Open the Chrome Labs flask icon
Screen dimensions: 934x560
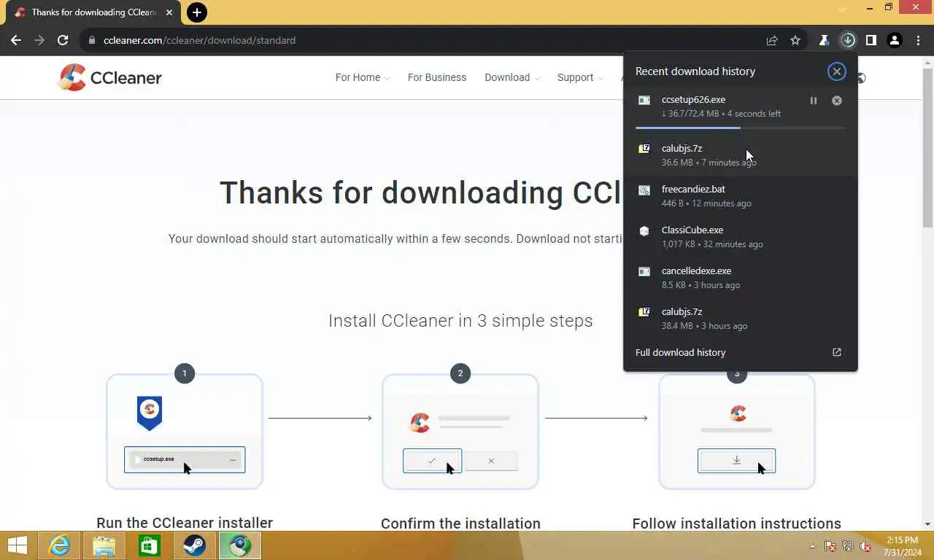824,40
